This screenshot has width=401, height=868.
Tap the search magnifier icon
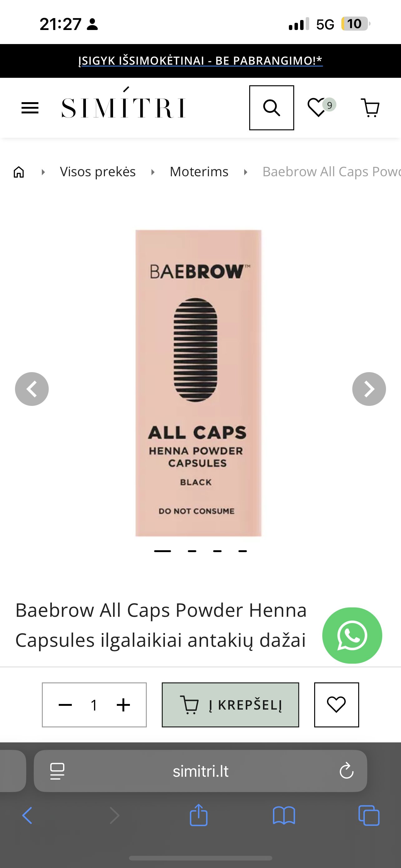click(271, 108)
